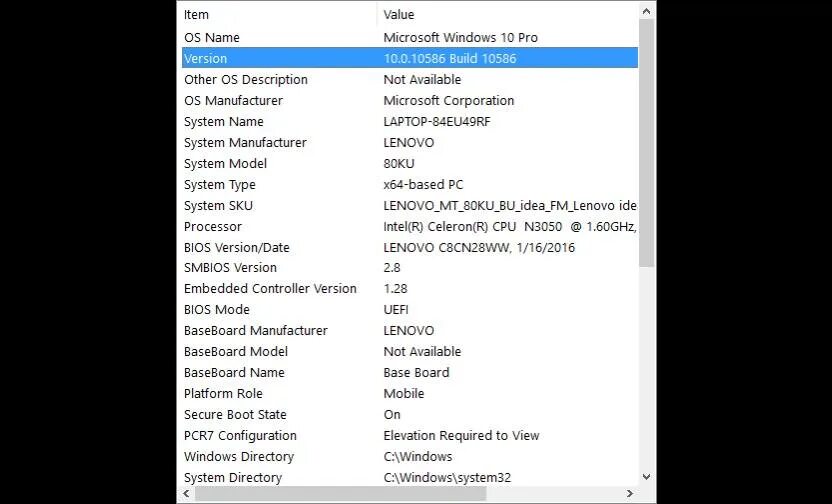Click the value Base Board

[x=417, y=372]
